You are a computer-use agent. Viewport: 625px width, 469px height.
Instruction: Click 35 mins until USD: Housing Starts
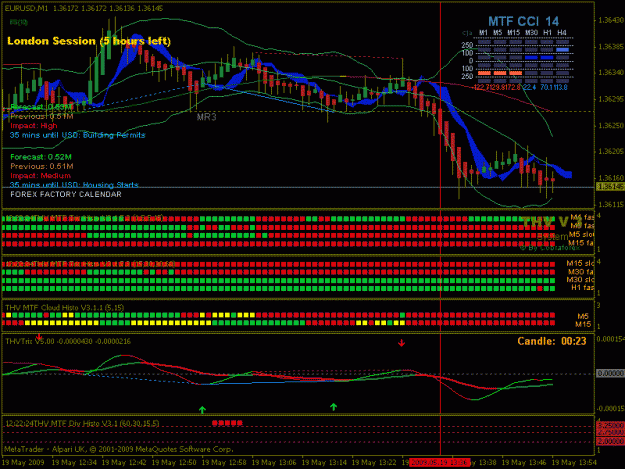point(74,185)
